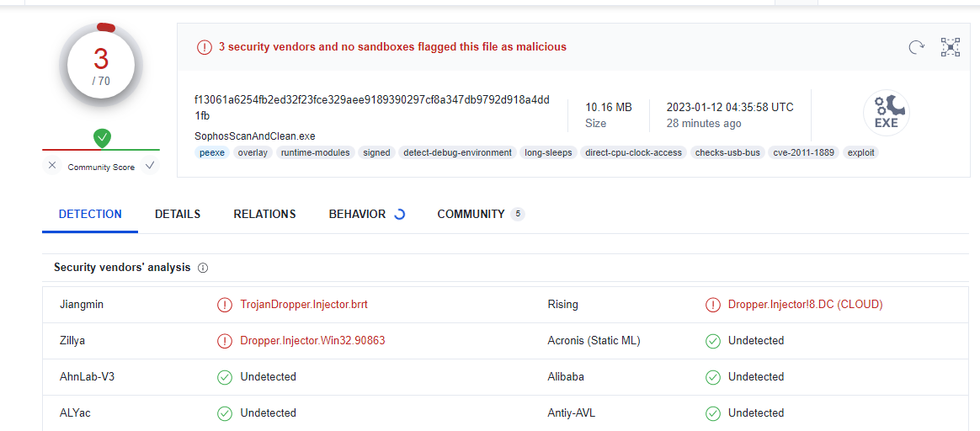The image size is (980, 431).
Task: Click the red alert icon in the banner
Action: 205,47
